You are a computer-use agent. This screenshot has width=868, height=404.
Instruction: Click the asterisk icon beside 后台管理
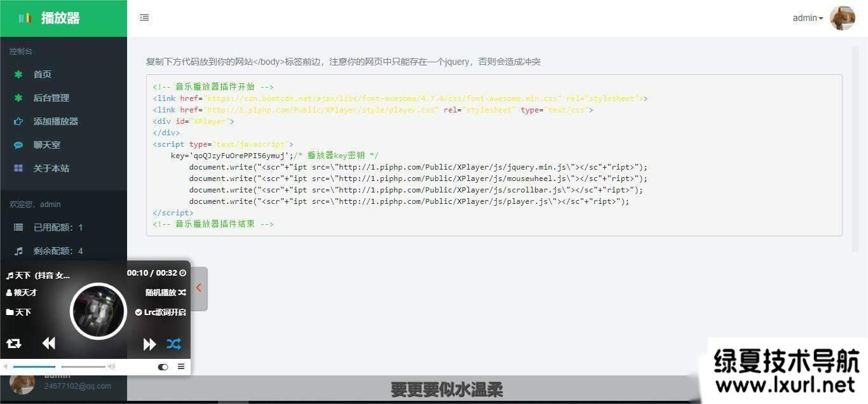tap(18, 98)
